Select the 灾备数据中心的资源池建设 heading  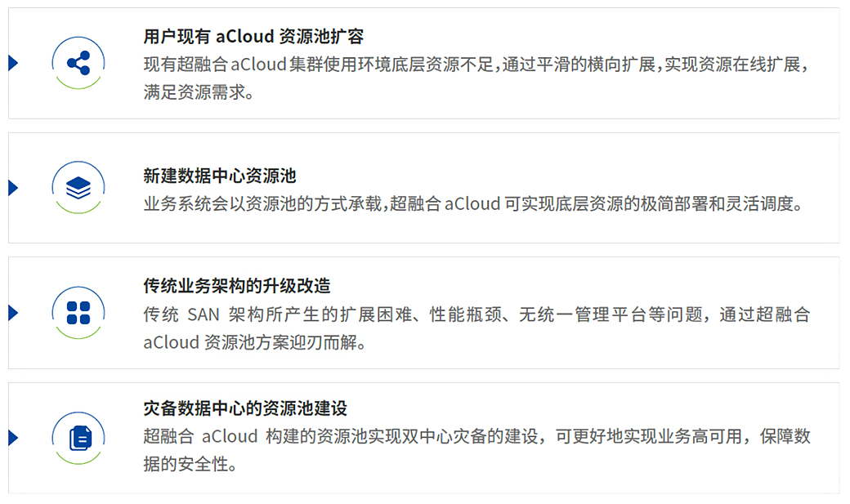245,408
